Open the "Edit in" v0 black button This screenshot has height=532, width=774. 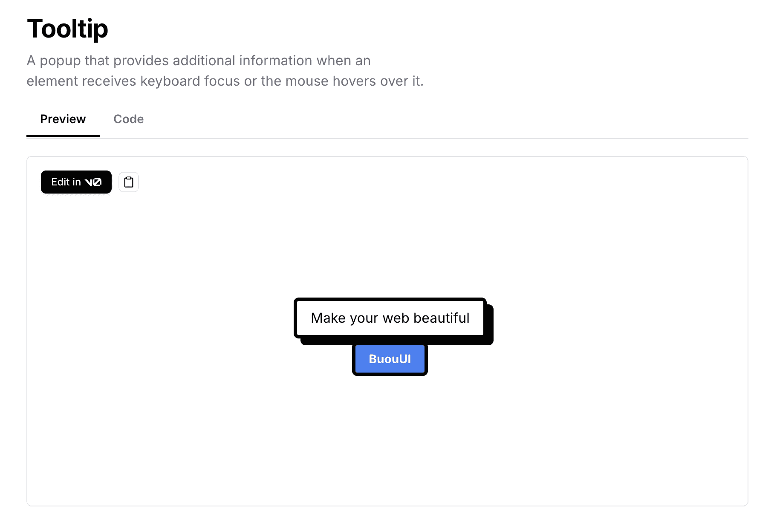tap(76, 182)
